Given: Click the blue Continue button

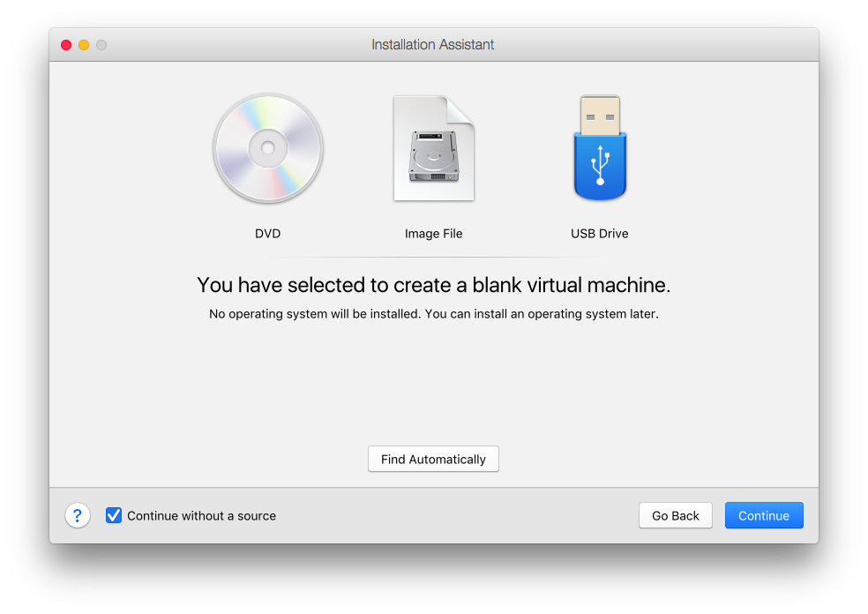Looking at the screenshot, I should tap(764, 516).
